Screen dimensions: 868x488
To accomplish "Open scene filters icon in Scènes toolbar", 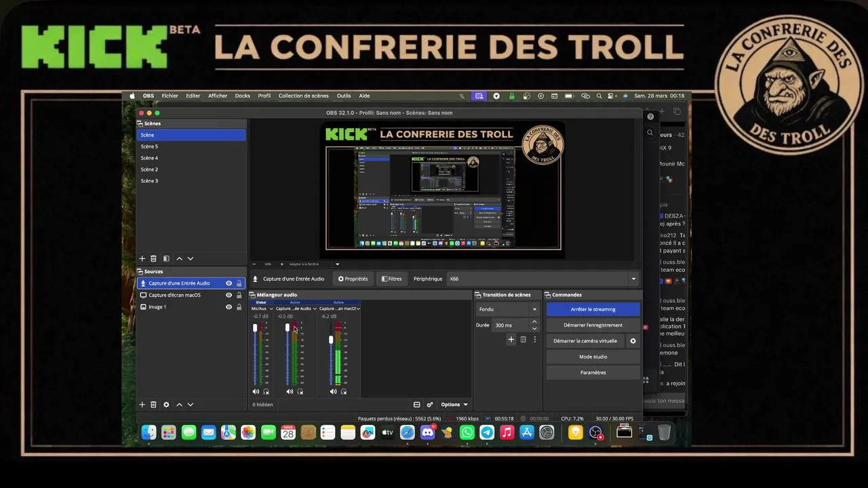I will coord(166,258).
